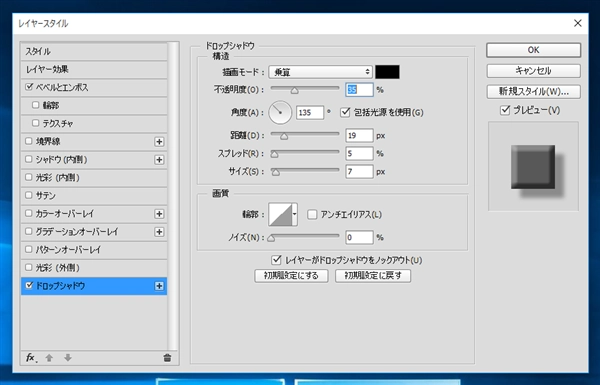Enable the 光彩 (外側) checkbox

coord(29,267)
